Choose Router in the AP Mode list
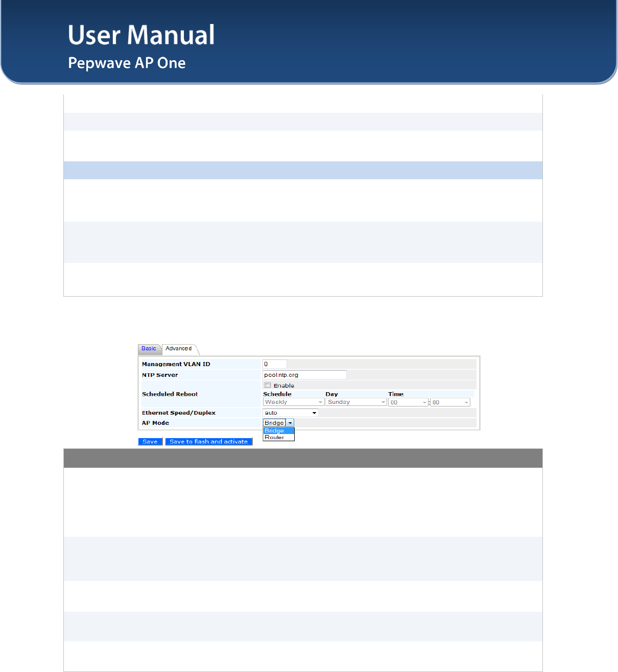The width and height of the screenshot is (618, 672). click(279, 438)
